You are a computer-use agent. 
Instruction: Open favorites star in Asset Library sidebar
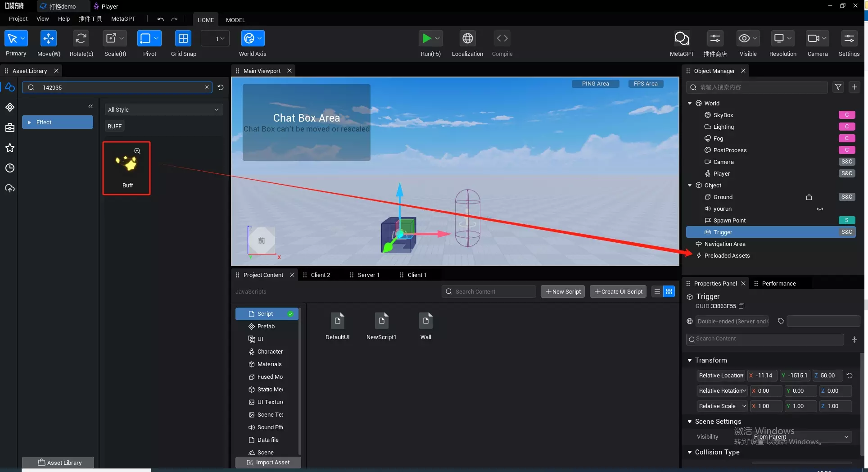click(10, 148)
